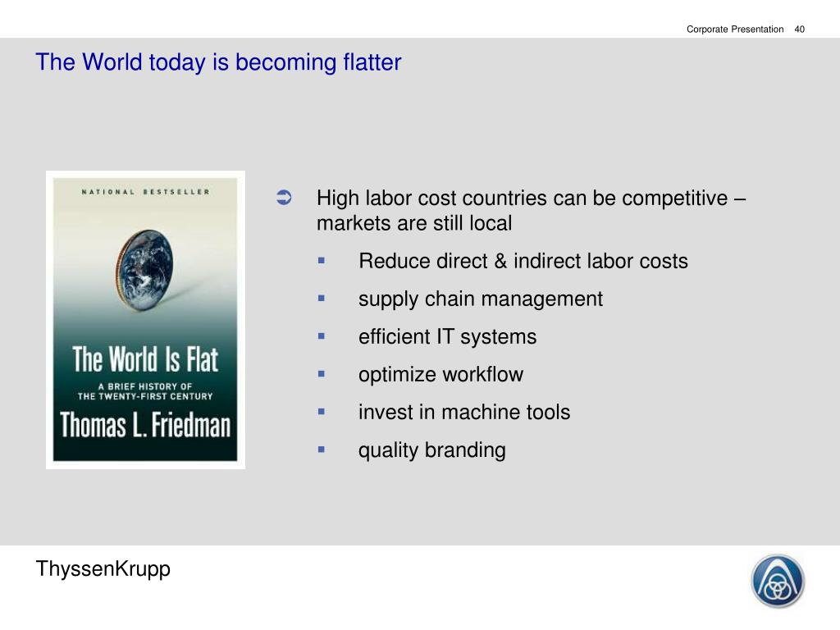This screenshot has height=630, width=840.
Task: Click the book cover 'The World Is Flat'
Action: 145,319
